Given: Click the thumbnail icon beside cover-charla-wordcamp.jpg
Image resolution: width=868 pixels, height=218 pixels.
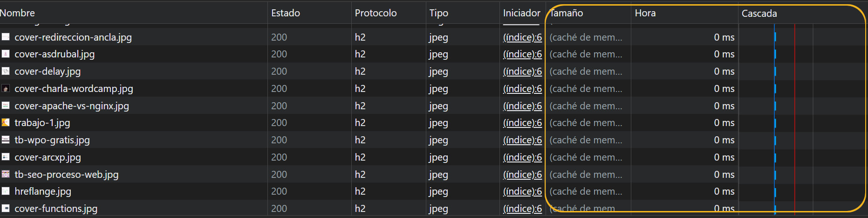Looking at the screenshot, I should click(x=6, y=89).
